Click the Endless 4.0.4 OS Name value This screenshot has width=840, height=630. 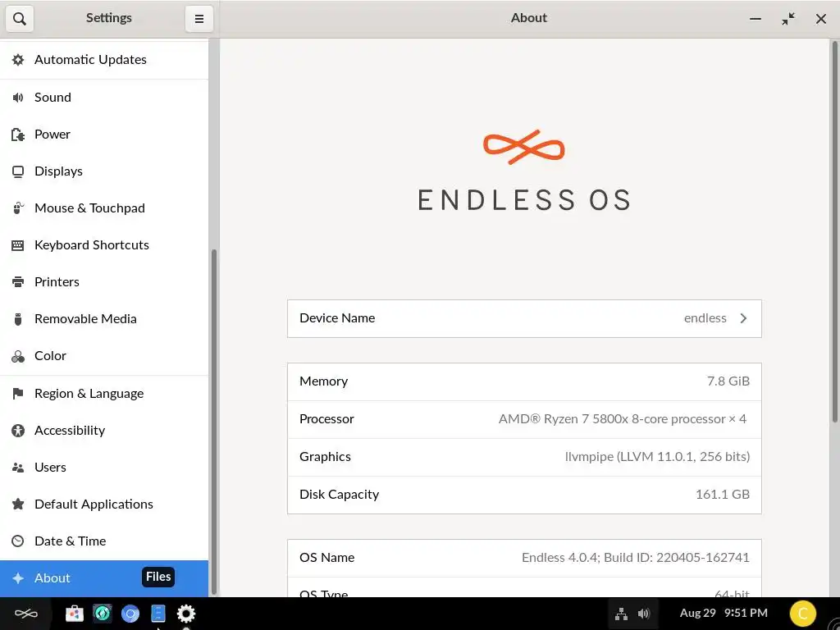tap(636, 558)
